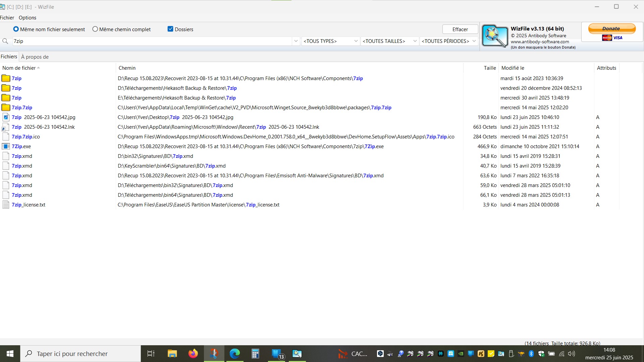The height and width of the screenshot is (362, 644).
Task: Click the battery tray icon
Action: (x=551, y=354)
